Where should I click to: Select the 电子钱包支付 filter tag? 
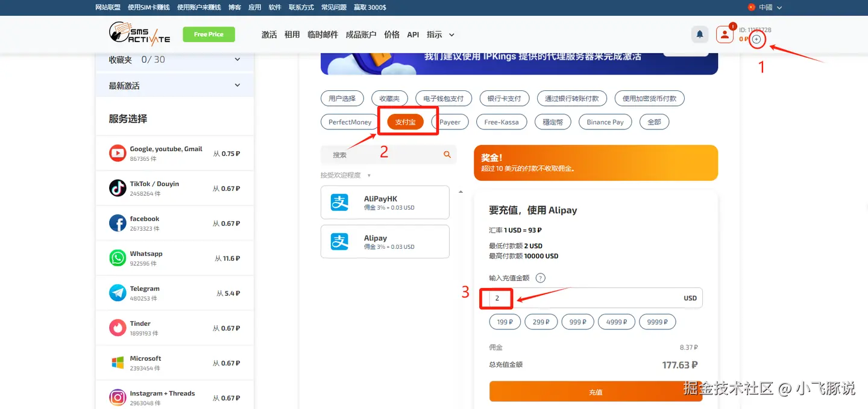[444, 98]
